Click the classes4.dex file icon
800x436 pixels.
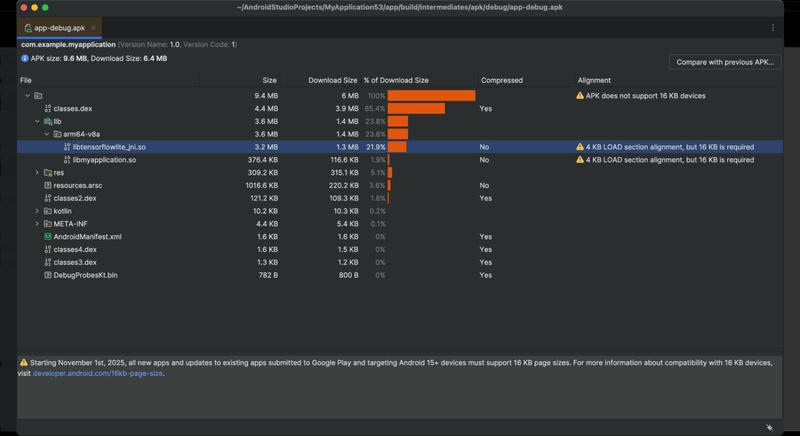[x=47, y=249]
